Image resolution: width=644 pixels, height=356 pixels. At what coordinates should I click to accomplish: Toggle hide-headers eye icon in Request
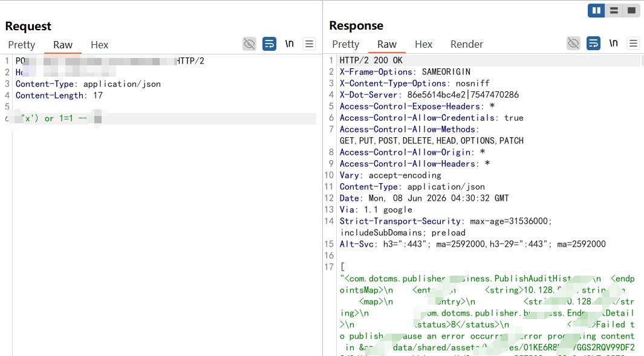click(249, 44)
